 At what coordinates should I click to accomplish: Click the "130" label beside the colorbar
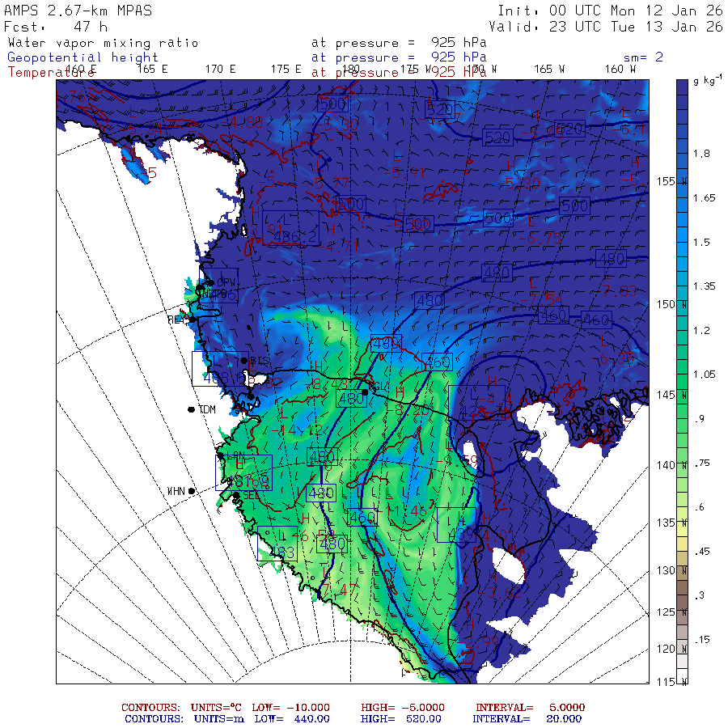666,570
